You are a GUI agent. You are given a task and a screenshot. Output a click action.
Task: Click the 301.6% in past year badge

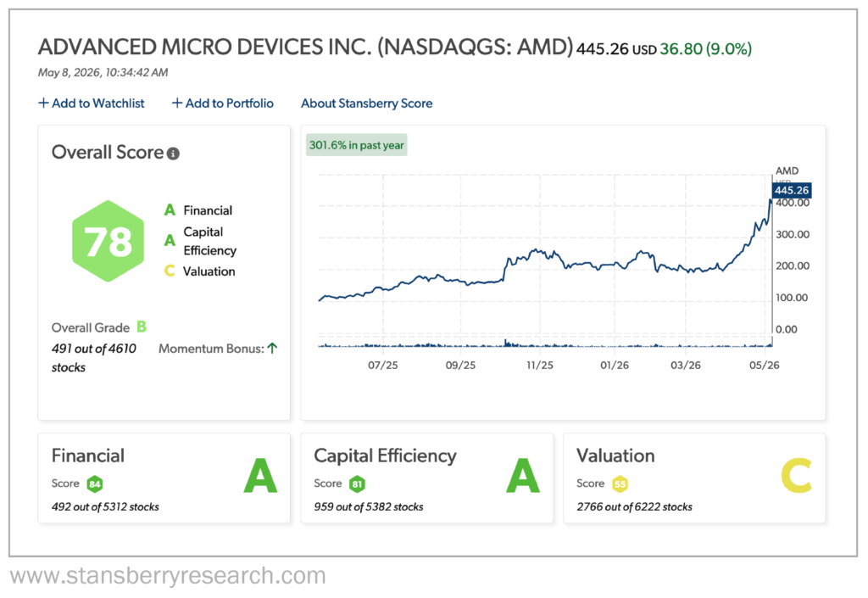coord(357,145)
